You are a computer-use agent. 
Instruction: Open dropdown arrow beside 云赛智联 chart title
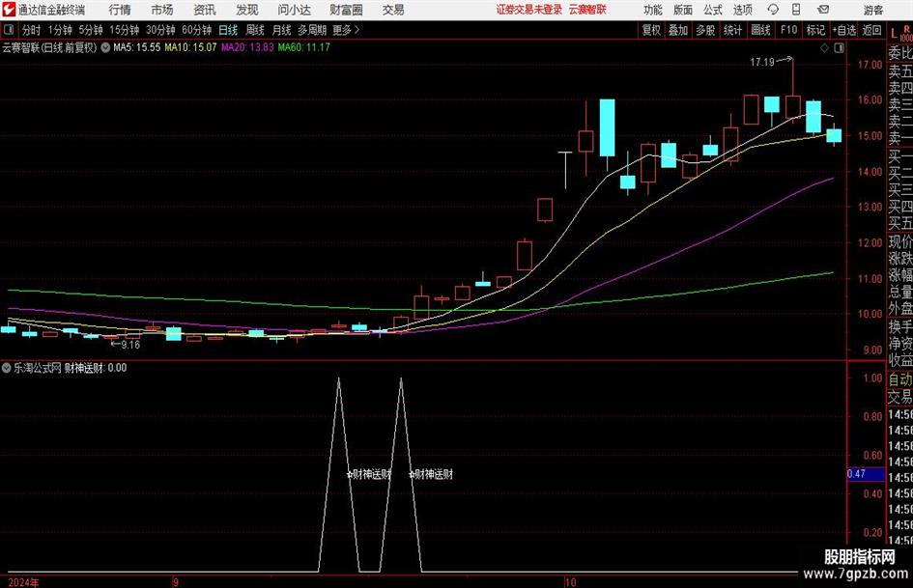(x=105, y=47)
